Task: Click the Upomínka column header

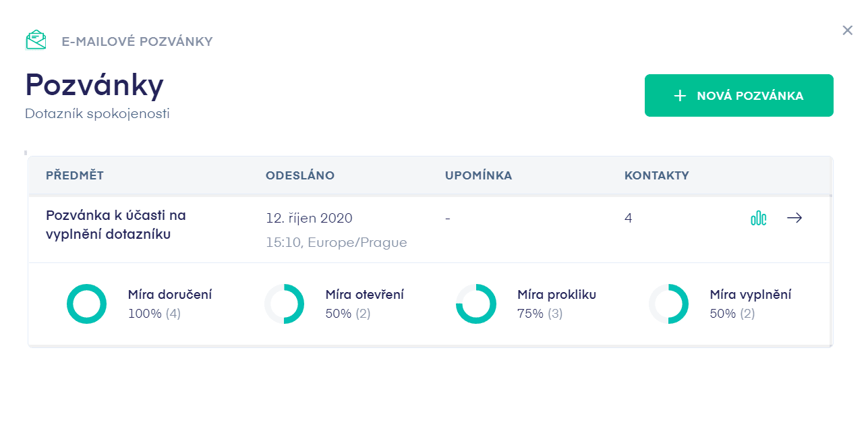Action: [x=478, y=176]
